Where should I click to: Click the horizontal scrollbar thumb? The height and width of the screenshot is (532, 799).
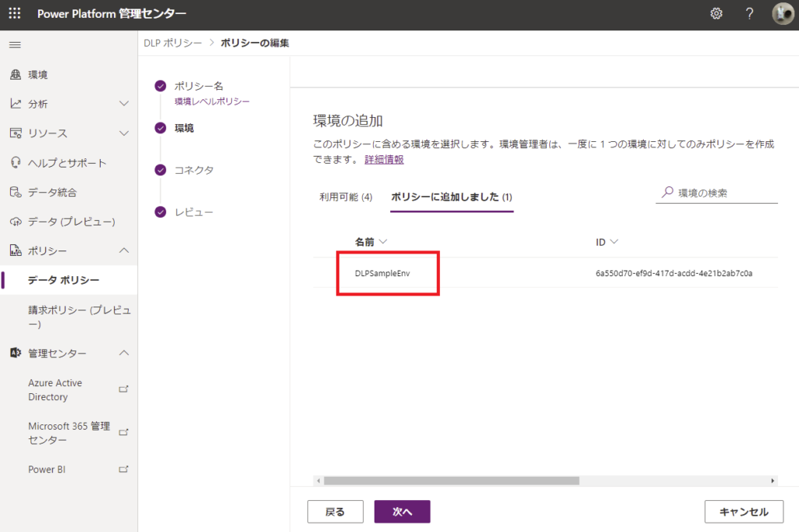(452, 481)
